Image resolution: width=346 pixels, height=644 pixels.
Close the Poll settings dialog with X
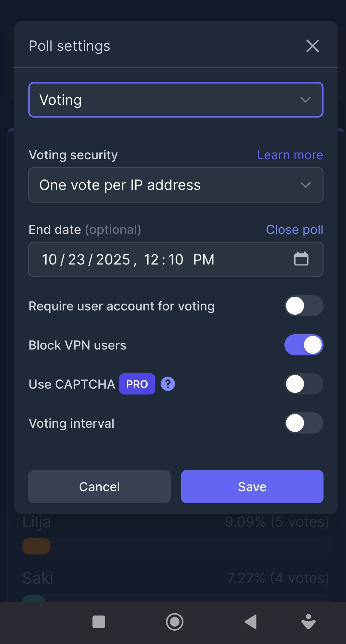312,46
